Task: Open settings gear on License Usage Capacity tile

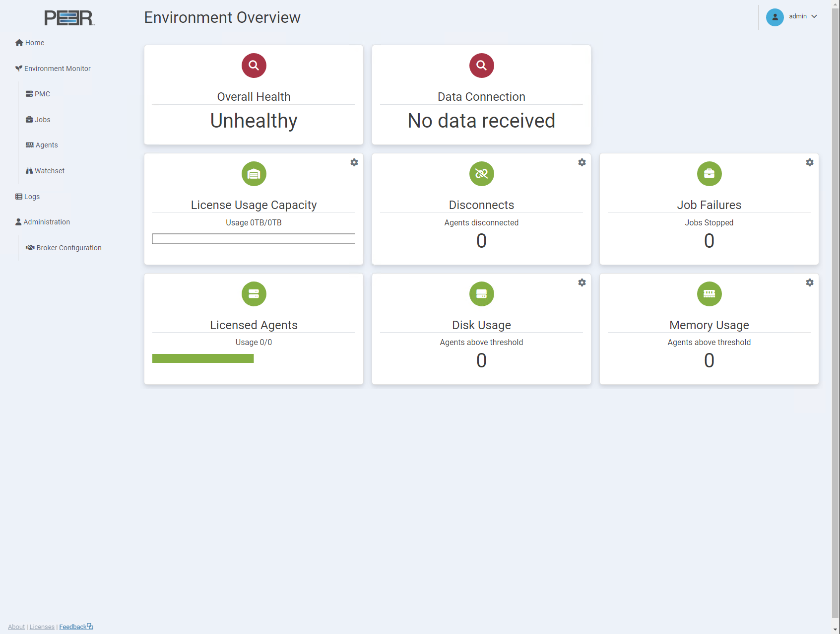Action: pos(354,162)
